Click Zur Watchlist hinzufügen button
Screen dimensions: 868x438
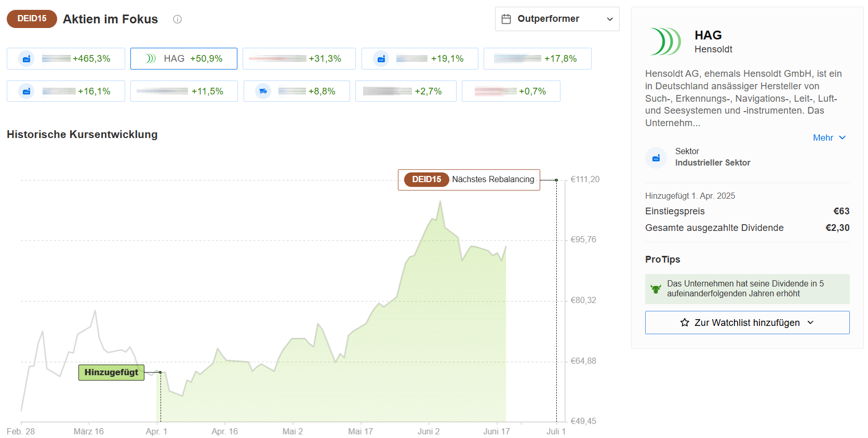tap(747, 323)
